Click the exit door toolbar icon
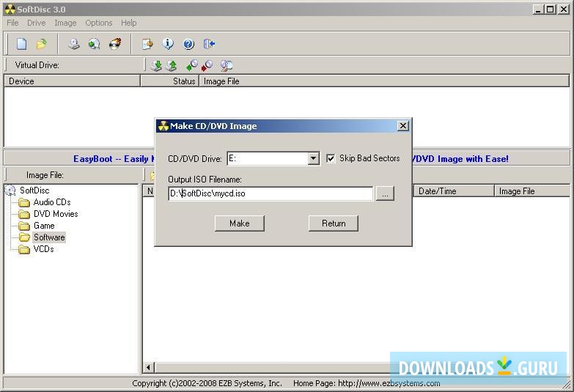The width and height of the screenshot is (574, 392). (x=209, y=44)
